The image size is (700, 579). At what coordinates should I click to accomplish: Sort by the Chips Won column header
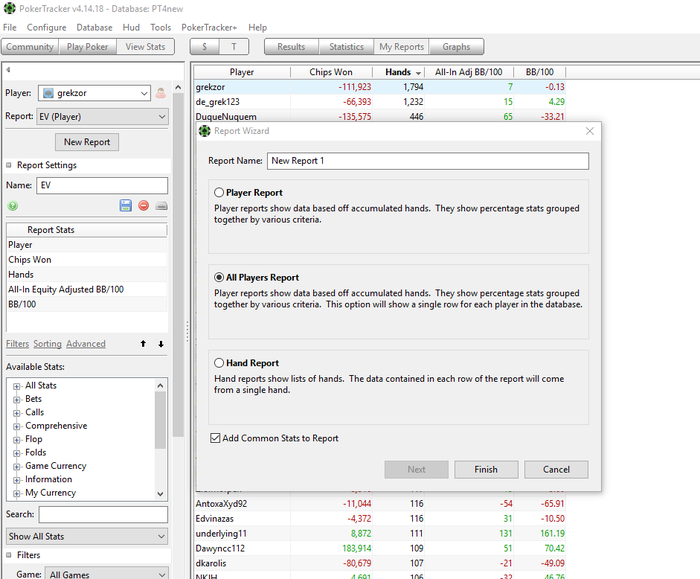coord(331,72)
